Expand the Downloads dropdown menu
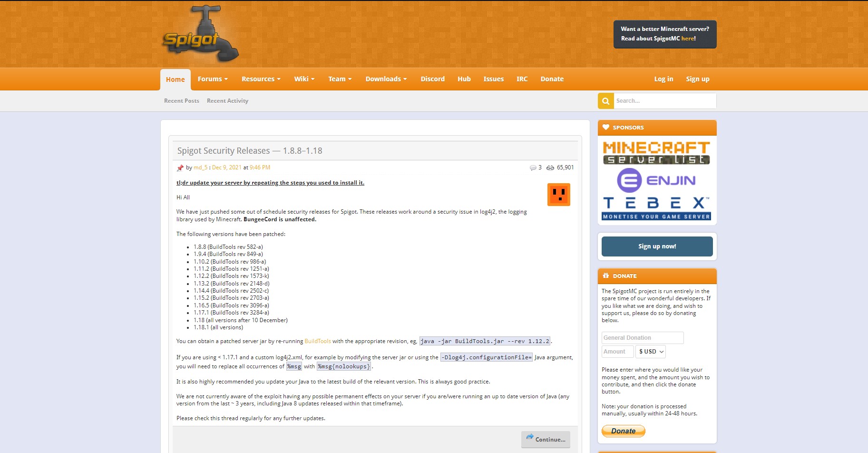 [386, 79]
